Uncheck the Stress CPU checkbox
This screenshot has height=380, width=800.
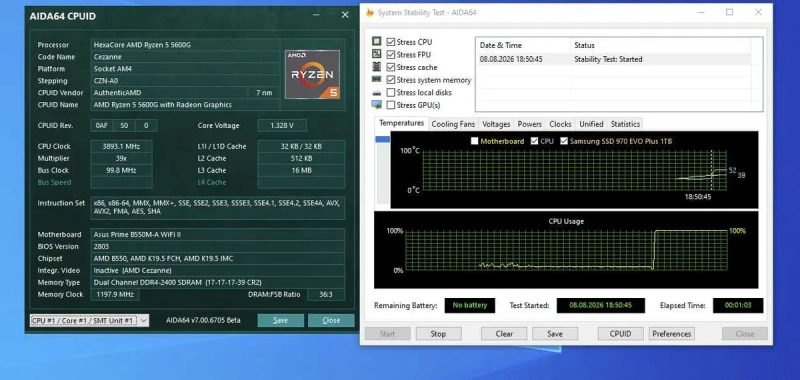pyautogui.click(x=391, y=42)
